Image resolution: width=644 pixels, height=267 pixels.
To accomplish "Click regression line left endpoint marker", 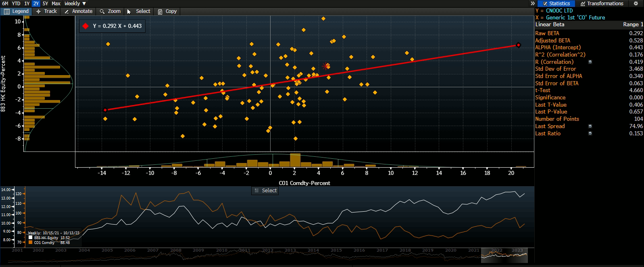I will click(105, 110).
